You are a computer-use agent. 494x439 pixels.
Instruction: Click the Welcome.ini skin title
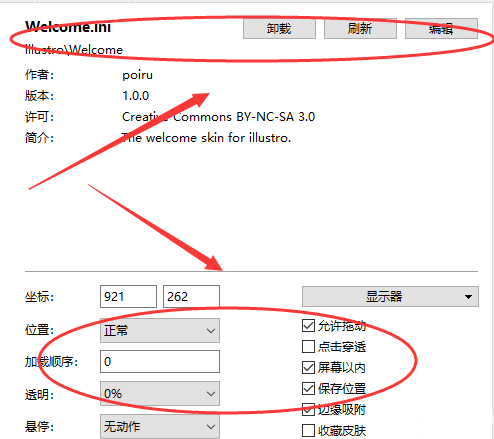click(68, 27)
